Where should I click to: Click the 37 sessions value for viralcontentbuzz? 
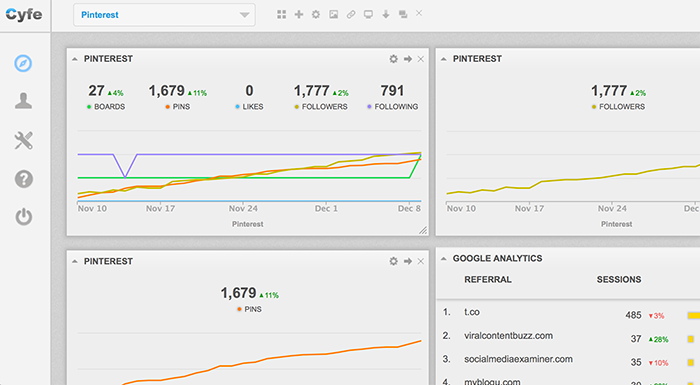[636, 339]
